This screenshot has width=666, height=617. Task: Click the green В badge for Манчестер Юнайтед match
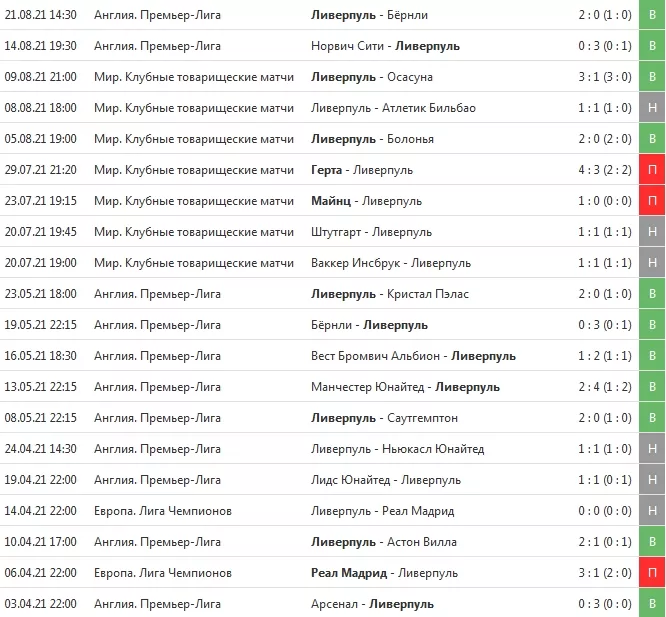click(652, 387)
